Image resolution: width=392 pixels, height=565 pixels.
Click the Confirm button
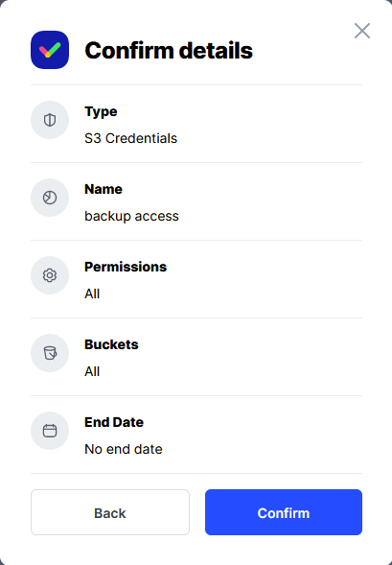coord(284,512)
